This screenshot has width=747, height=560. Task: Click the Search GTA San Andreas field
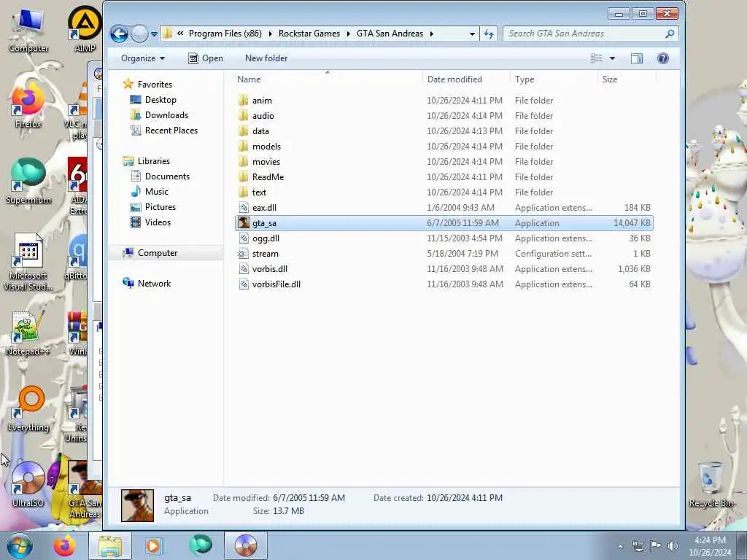(x=590, y=34)
